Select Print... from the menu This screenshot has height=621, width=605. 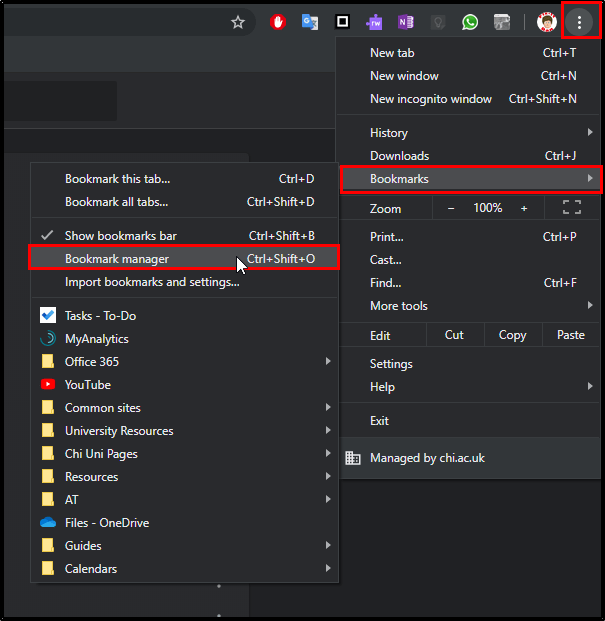point(470,237)
